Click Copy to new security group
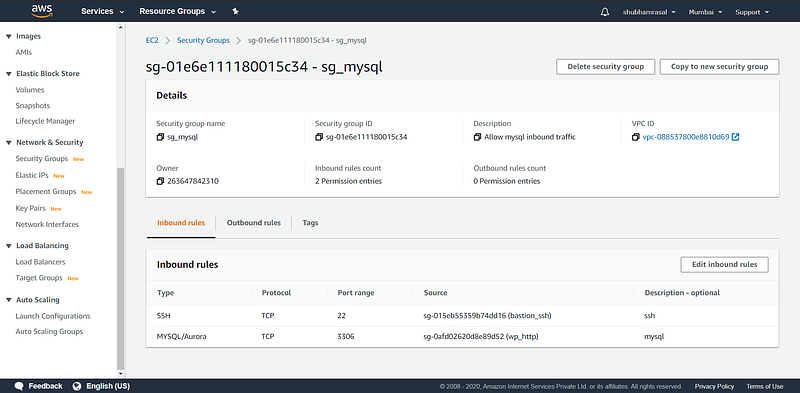The image size is (800, 393). point(719,67)
